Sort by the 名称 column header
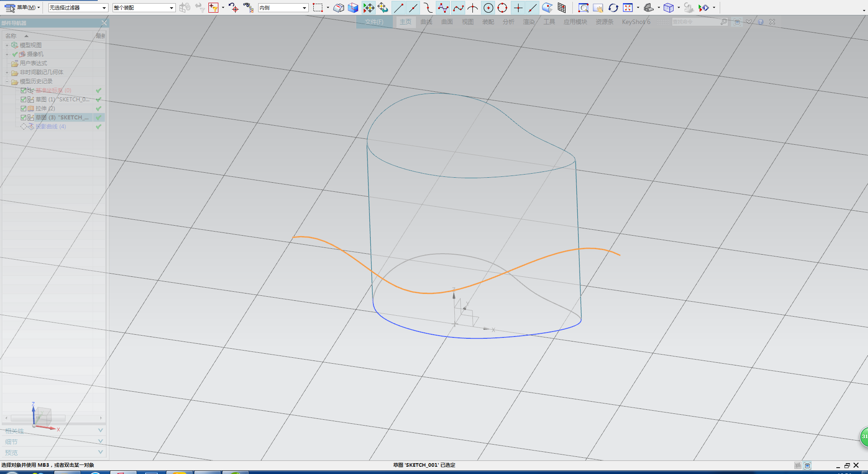Screen dimensions: 868x474 coord(11,36)
